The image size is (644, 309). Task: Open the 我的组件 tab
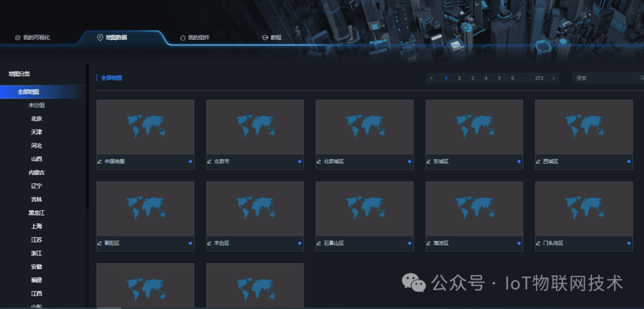(194, 38)
